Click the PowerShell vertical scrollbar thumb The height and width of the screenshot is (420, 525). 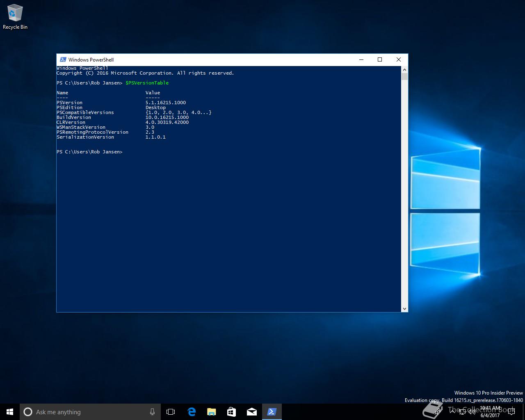click(404, 76)
